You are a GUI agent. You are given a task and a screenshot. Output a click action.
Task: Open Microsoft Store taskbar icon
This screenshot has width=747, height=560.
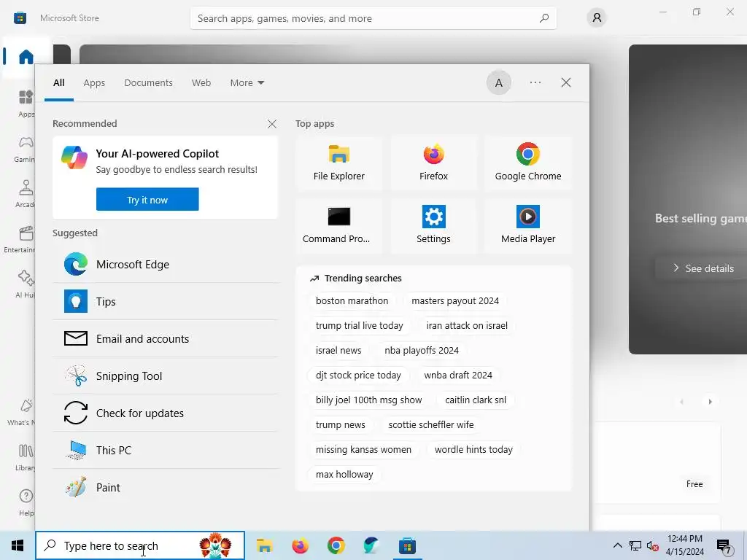point(407,545)
